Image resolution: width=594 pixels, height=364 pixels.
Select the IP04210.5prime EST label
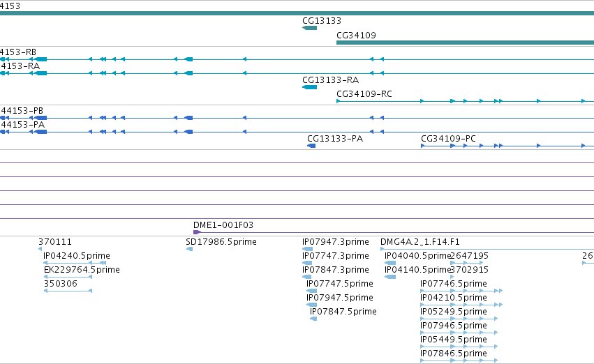coord(454,298)
